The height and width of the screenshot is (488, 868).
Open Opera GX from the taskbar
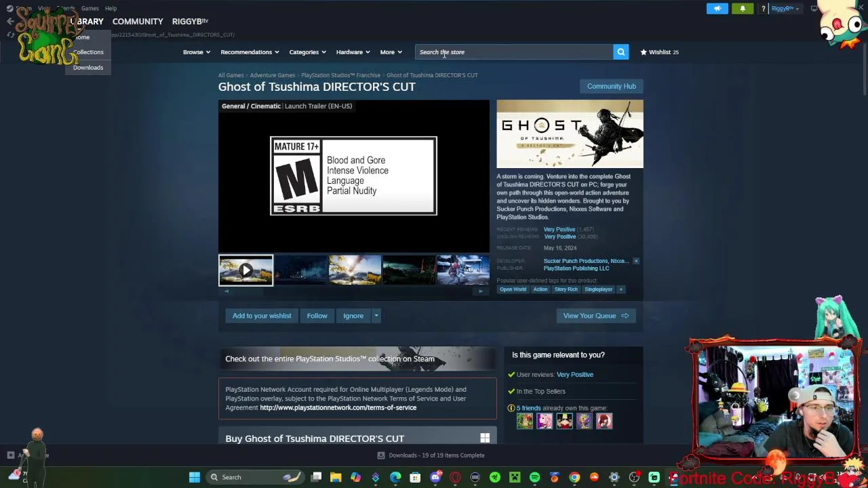[455, 477]
